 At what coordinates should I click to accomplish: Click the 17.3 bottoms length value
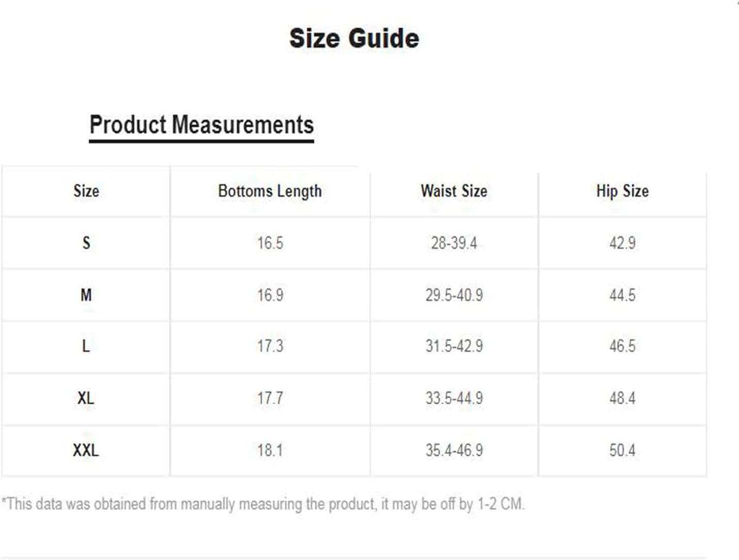(270, 346)
